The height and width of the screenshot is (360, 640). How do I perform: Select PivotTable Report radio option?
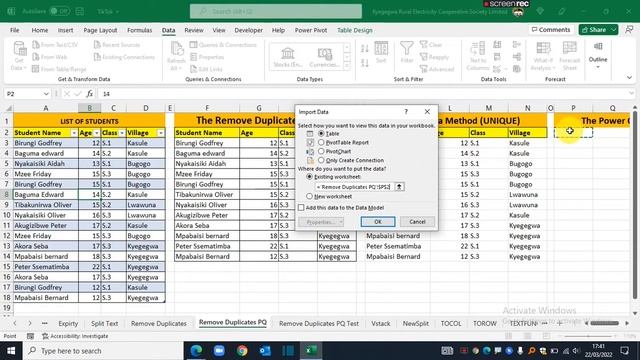pos(321,142)
